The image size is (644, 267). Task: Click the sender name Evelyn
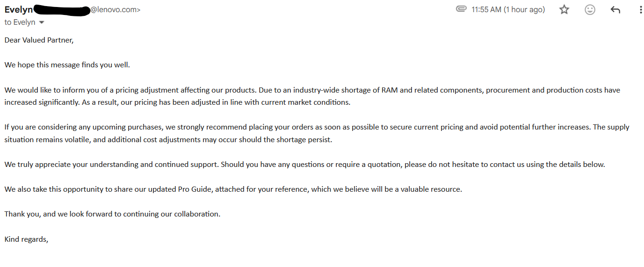coord(19,10)
